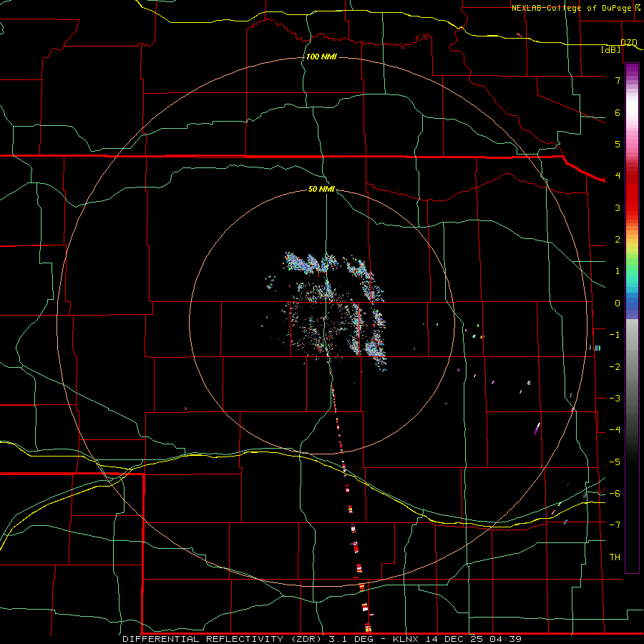
Task: Click the 100 NMI range ring label
Action: click(321, 57)
